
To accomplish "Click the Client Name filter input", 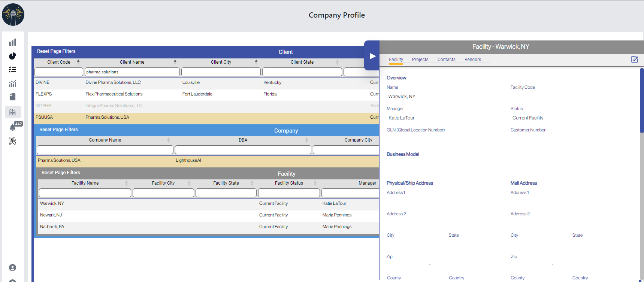I will [x=132, y=72].
